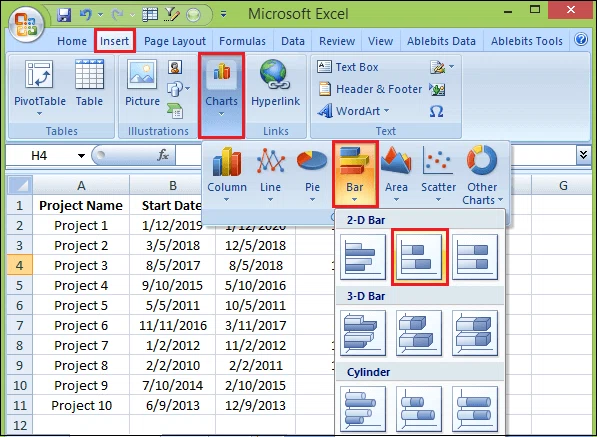Open Shapes dropdown arrow
This screenshot has width=597, height=437.
click(x=188, y=88)
